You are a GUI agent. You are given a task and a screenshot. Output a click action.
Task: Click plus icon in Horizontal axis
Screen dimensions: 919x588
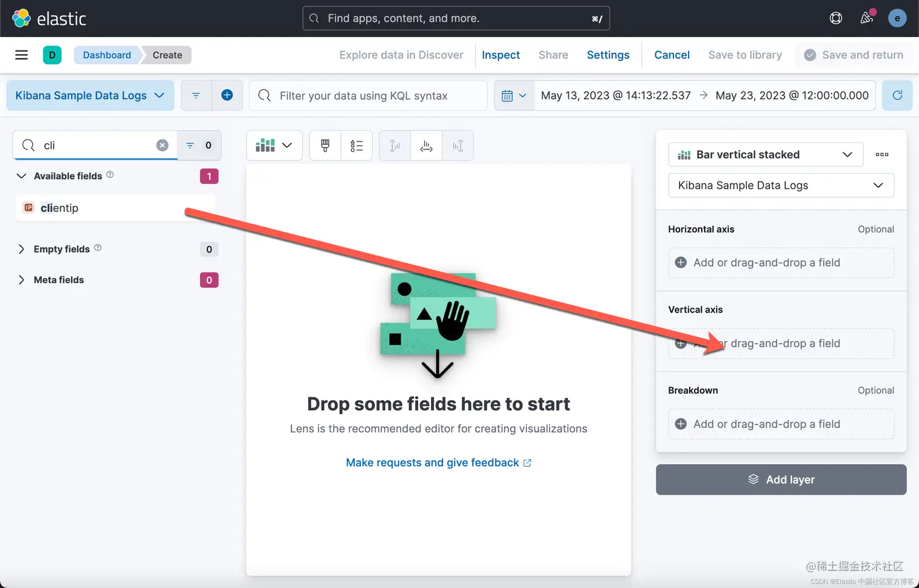pos(681,262)
